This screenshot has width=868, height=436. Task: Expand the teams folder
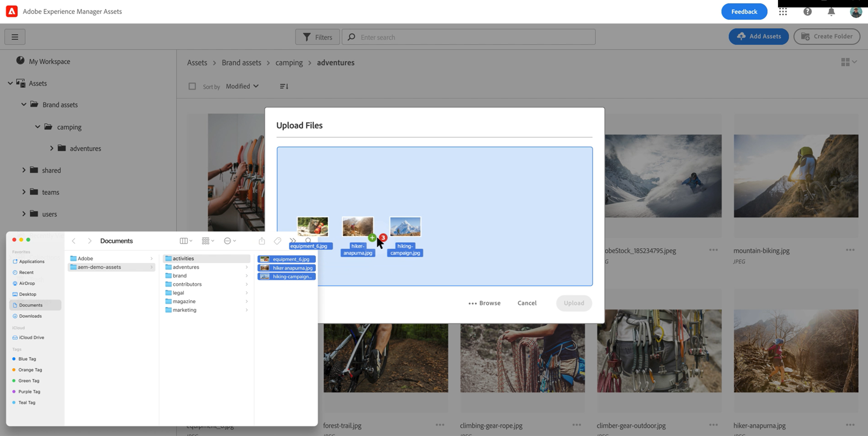coord(24,192)
